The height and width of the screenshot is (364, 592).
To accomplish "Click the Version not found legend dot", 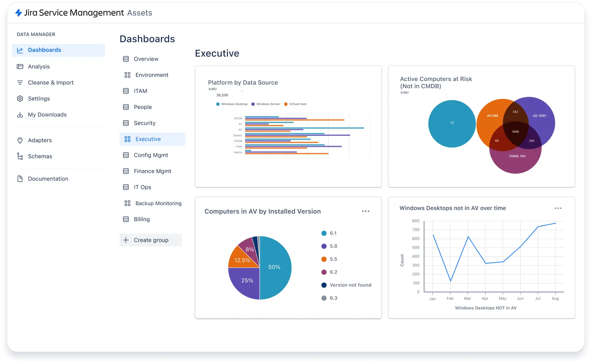I will tap(324, 285).
